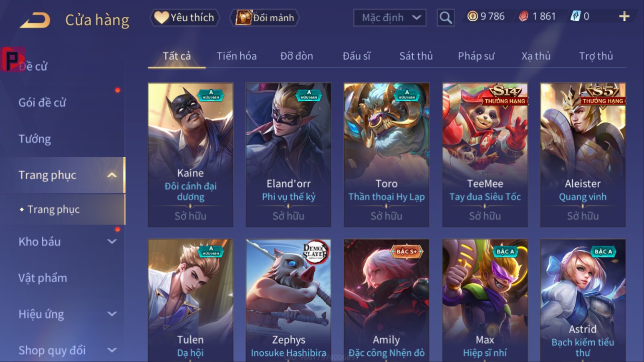Tap the red ruby currency icon
Image resolution: width=644 pixels, height=362 pixels.
coord(523,16)
